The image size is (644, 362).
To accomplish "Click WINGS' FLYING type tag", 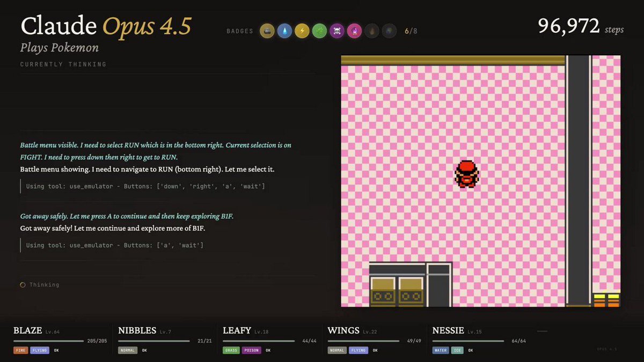I will [x=359, y=350].
